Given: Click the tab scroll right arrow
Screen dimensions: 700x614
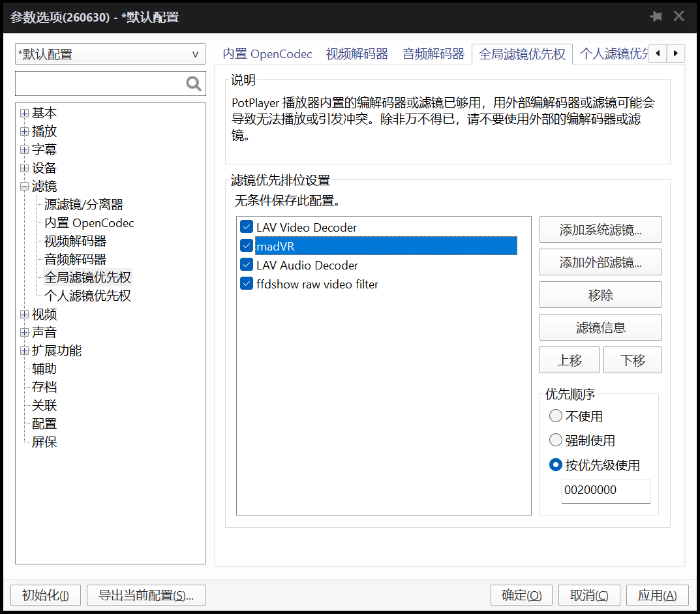Looking at the screenshot, I should coord(675,54).
